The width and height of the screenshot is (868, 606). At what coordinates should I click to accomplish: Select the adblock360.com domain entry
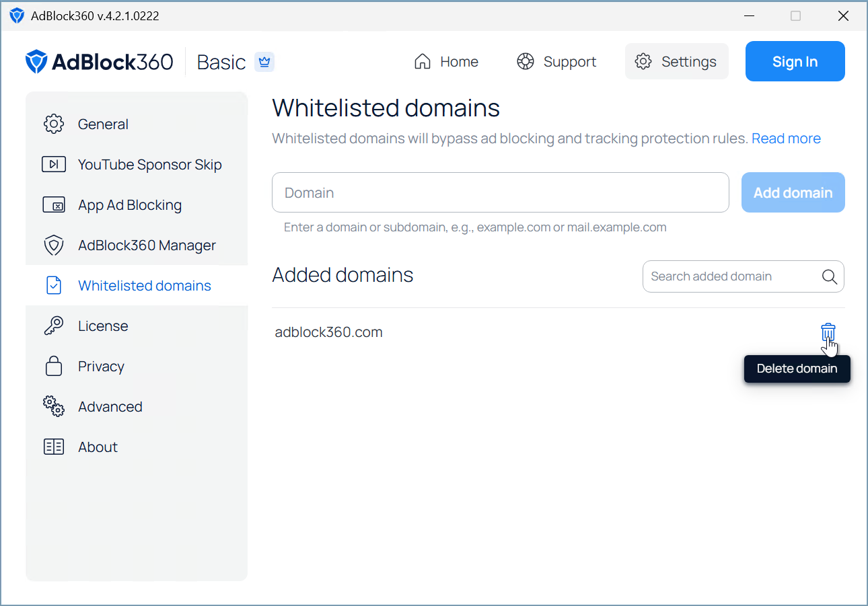pos(328,332)
